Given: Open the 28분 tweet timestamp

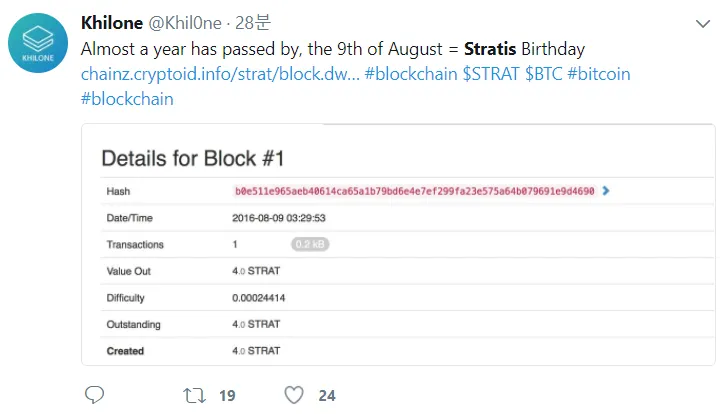Looking at the screenshot, I should click(x=253, y=23).
